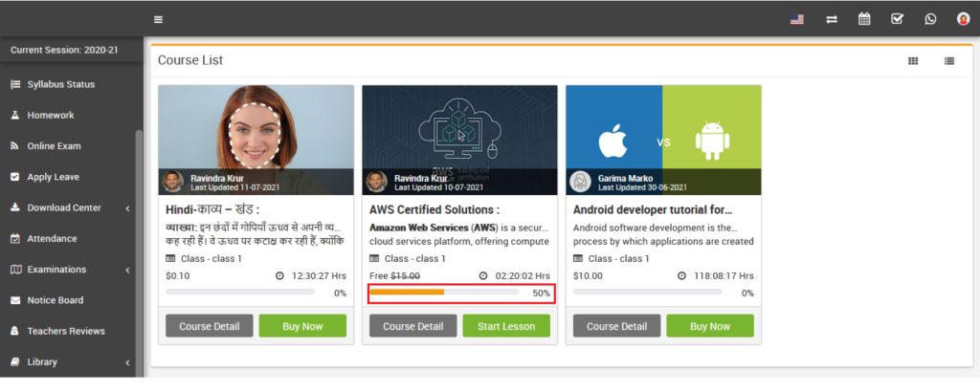The height and width of the screenshot is (392, 980).
Task: Click the Teachers Reviews icon
Action: (15, 331)
